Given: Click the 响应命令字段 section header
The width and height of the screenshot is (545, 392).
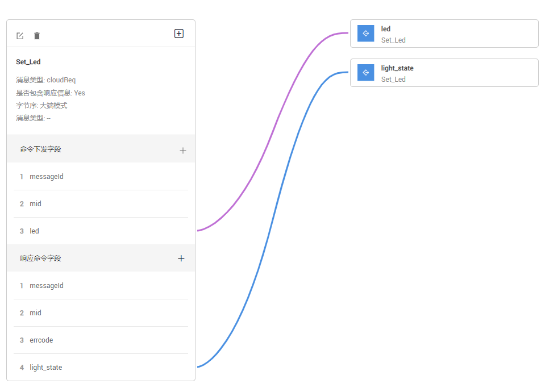Looking at the screenshot, I should tap(41, 258).
